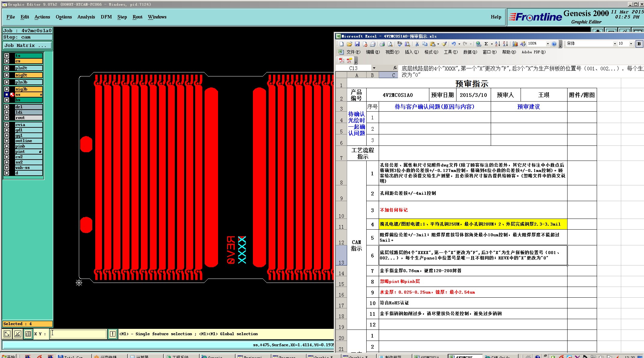Click the coordinate snap arrow icon beside XY

[x=7, y=334]
